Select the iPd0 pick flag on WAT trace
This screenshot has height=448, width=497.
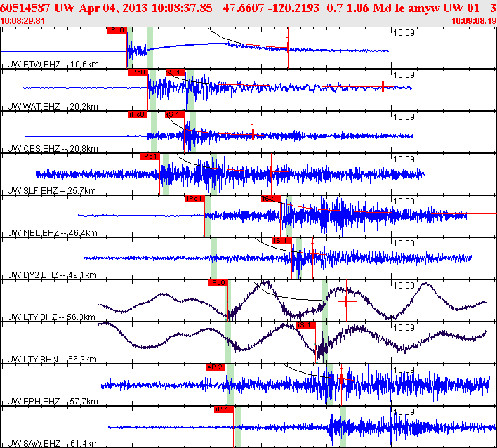pos(138,72)
